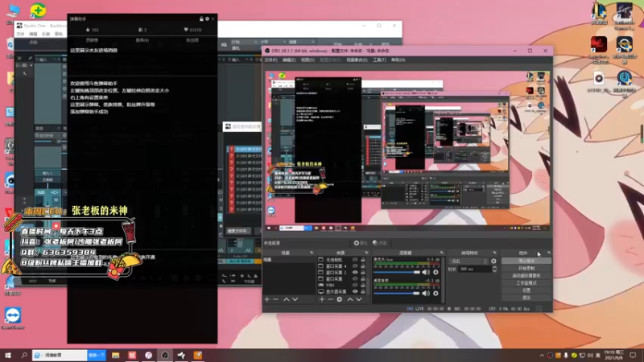Open source 属性 button above the docks

point(361,243)
